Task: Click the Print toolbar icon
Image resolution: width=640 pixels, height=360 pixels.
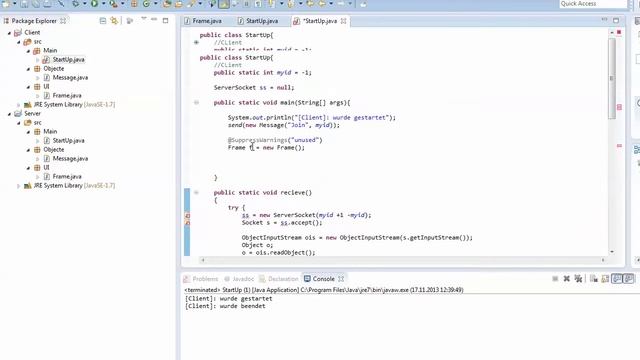Action: point(47,4)
